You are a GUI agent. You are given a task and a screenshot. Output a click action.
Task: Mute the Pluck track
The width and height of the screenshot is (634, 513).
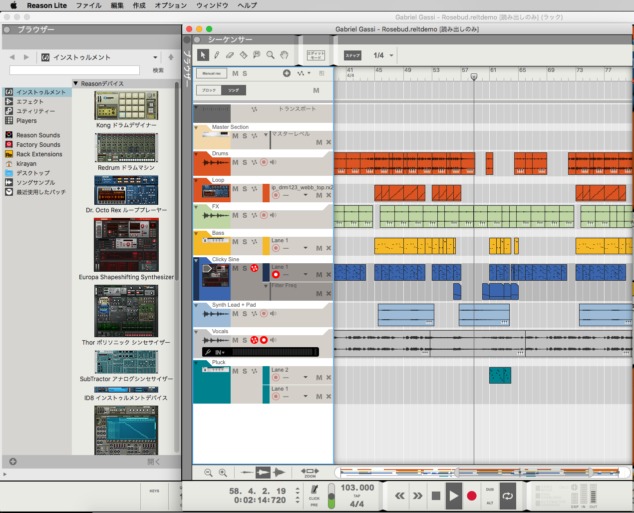(235, 371)
